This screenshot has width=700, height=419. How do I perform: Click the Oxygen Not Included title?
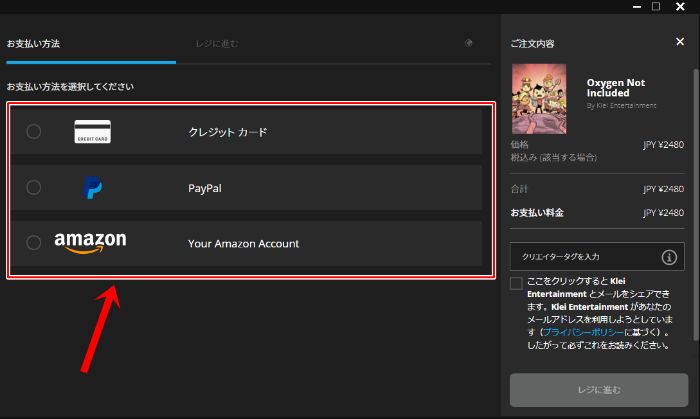click(616, 87)
